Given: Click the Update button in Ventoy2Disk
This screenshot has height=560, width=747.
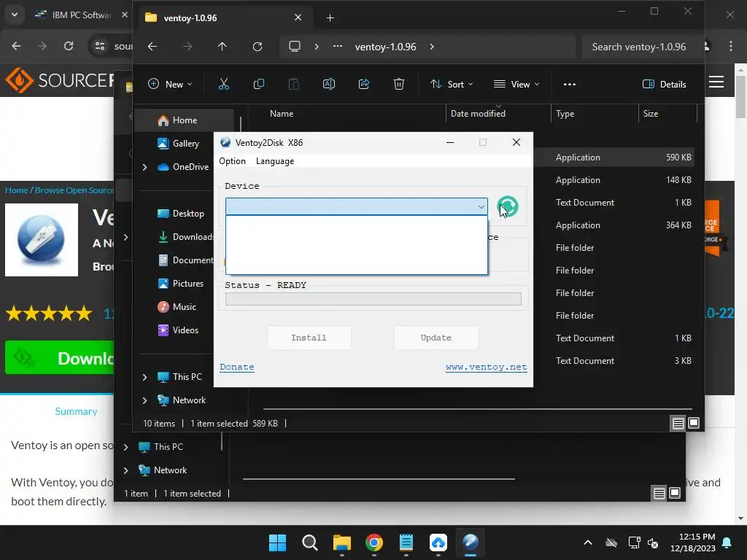Looking at the screenshot, I should point(436,338).
